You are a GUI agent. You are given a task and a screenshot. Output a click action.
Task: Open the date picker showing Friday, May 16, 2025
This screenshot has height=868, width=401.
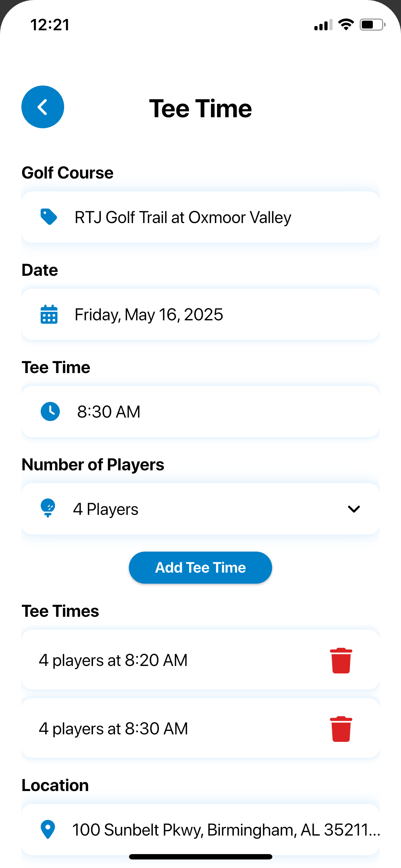pyautogui.click(x=200, y=314)
